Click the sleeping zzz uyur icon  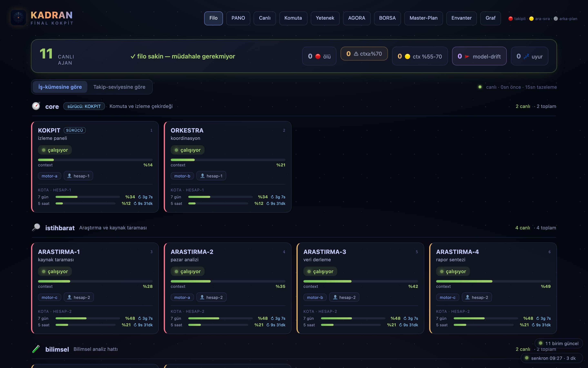click(x=526, y=56)
